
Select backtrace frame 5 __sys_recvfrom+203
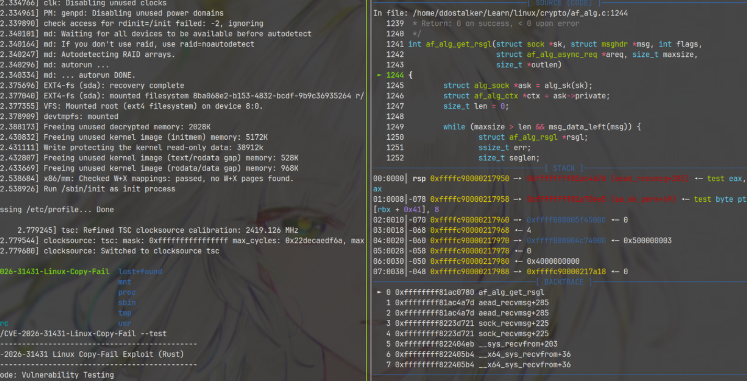[472, 344]
